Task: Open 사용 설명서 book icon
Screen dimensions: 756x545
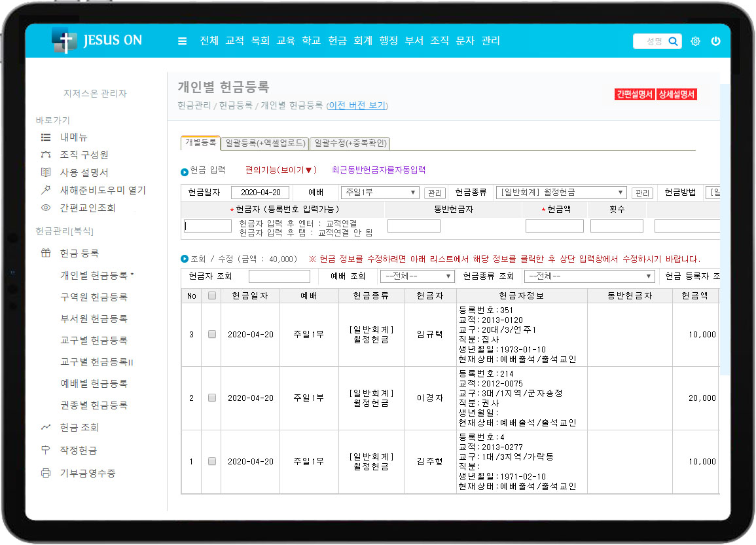Action: 46,173
